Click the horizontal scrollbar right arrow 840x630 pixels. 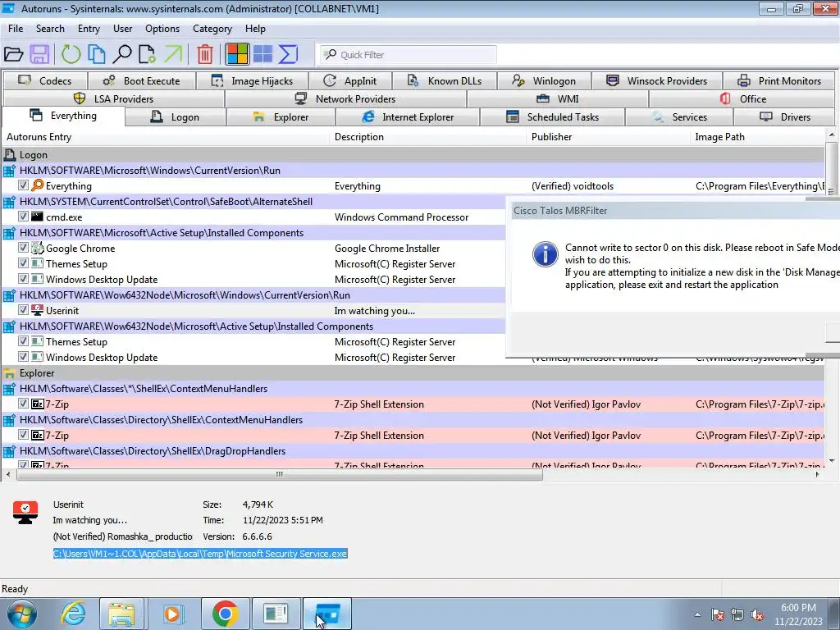pyautogui.click(x=817, y=474)
